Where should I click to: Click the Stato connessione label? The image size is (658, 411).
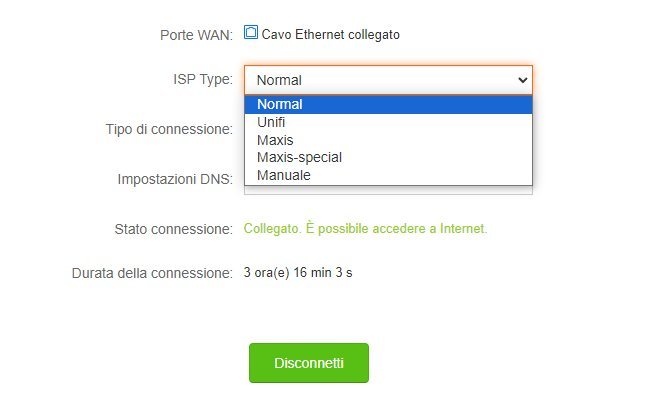click(x=173, y=229)
